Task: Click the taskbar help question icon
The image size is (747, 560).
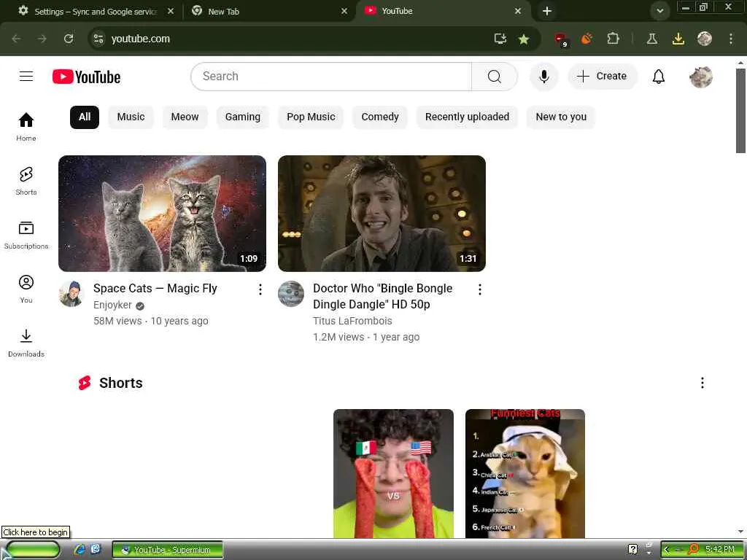Action: 632,550
